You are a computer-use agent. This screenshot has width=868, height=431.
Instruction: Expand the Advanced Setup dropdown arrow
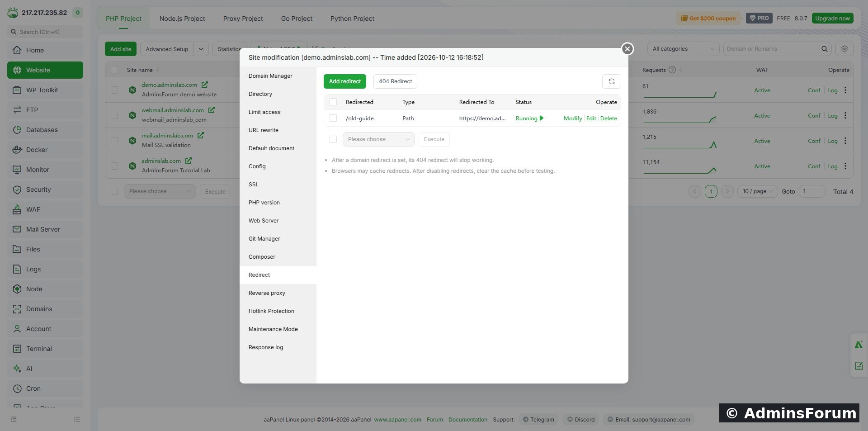pyautogui.click(x=201, y=49)
